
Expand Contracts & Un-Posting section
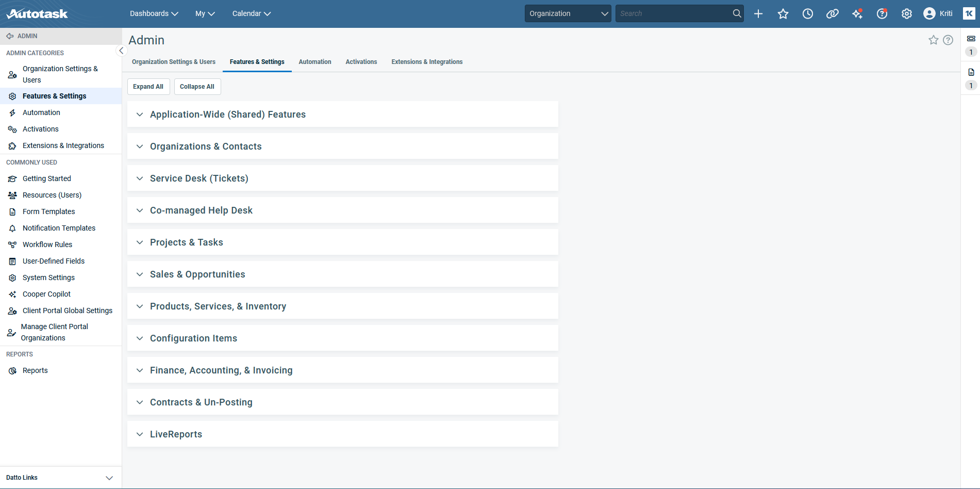pyautogui.click(x=343, y=402)
